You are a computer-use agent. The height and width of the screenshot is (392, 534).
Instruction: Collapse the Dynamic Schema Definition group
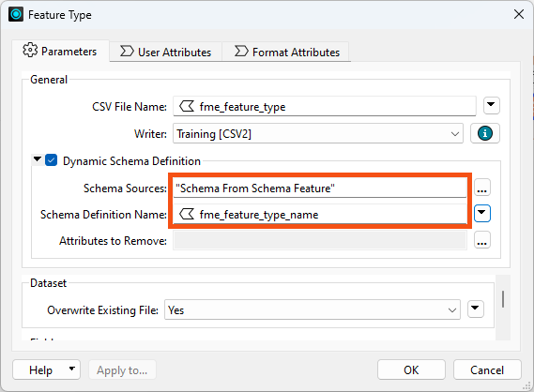point(38,158)
